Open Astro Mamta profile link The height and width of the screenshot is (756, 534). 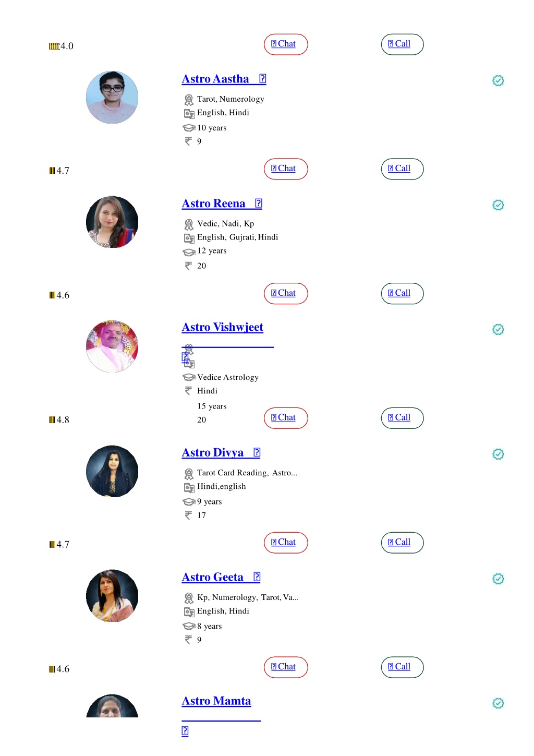pos(216,701)
